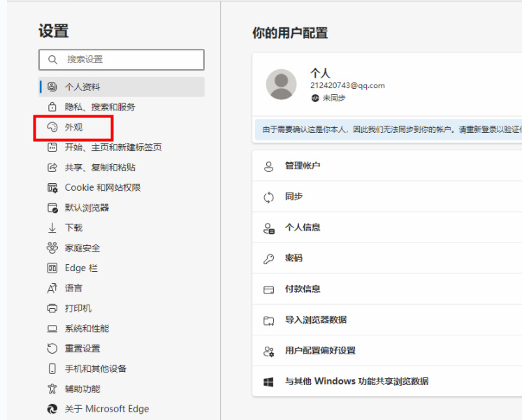Open 手机和其他设备 settings
The height and width of the screenshot is (420, 522).
tap(122, 369)
